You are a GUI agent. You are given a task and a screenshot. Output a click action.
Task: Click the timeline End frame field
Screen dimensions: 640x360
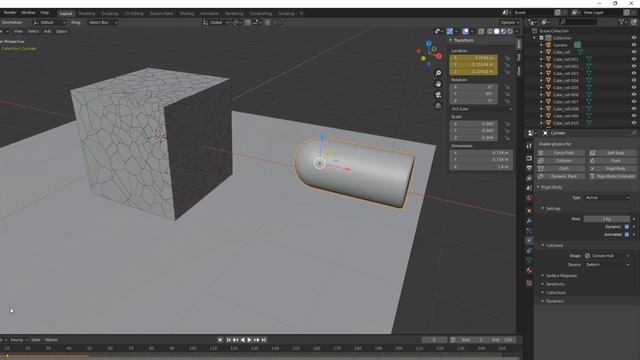(x=502, y=340)
